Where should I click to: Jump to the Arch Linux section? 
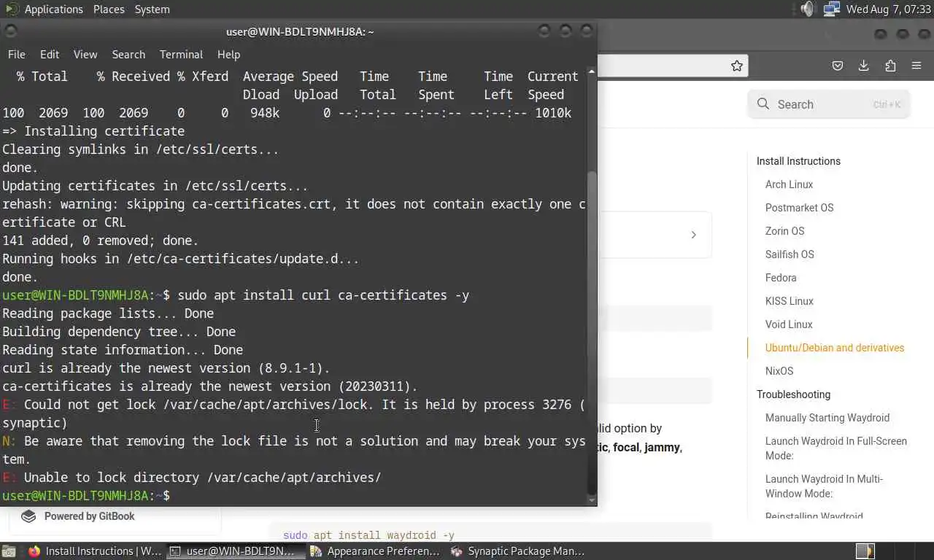789,184
